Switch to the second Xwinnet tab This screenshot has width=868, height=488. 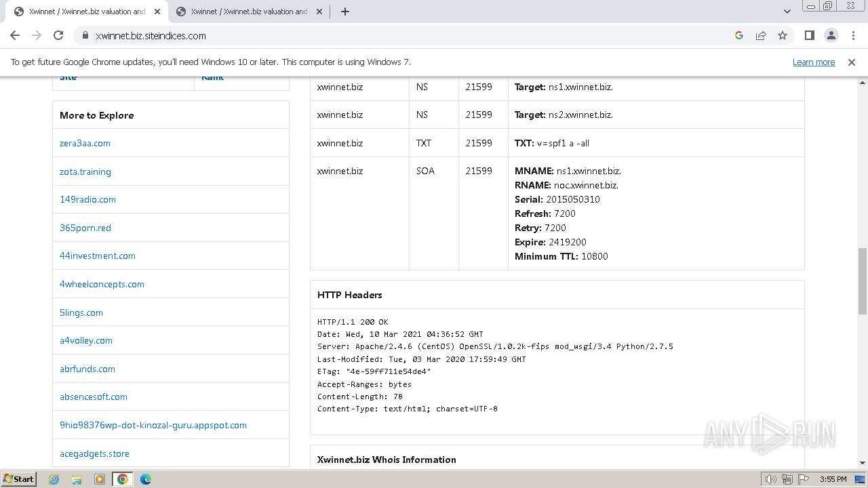tap(250, 12)
